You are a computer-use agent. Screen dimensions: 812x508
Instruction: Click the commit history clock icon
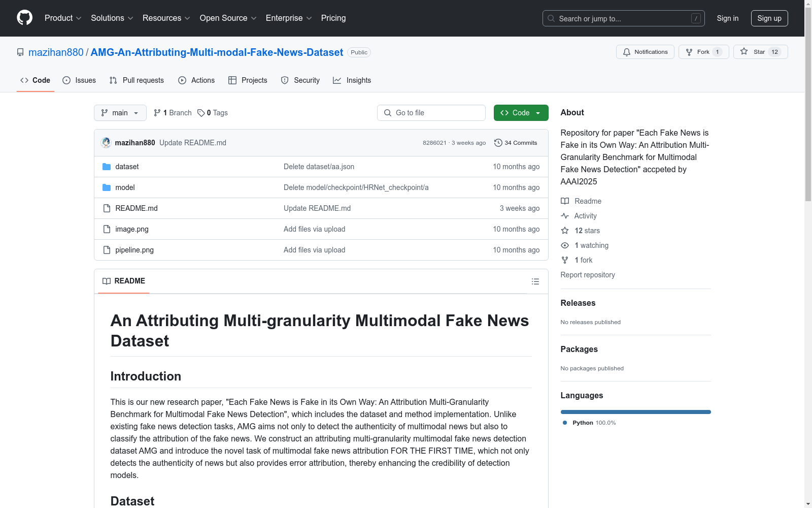pos(498,143)
